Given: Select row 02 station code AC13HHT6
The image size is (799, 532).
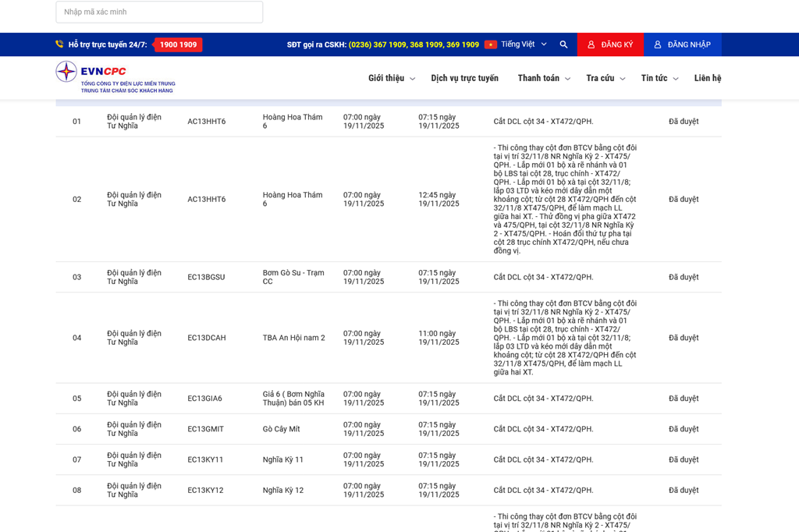Looking at the screenshot, I should pyautogui.click(x=207, y=199).
